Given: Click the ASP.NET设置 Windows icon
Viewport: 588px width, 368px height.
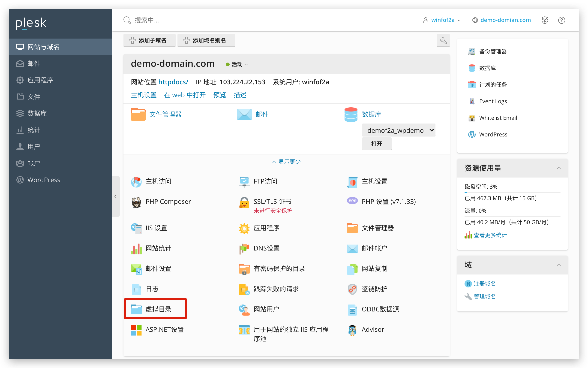Looking at the screenshot, I should point(136,330).
